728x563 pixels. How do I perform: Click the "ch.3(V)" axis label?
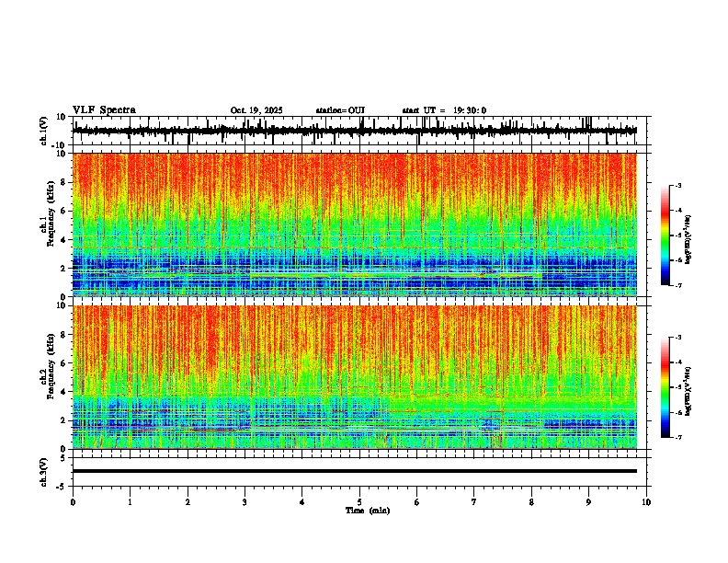pos(44,472)
